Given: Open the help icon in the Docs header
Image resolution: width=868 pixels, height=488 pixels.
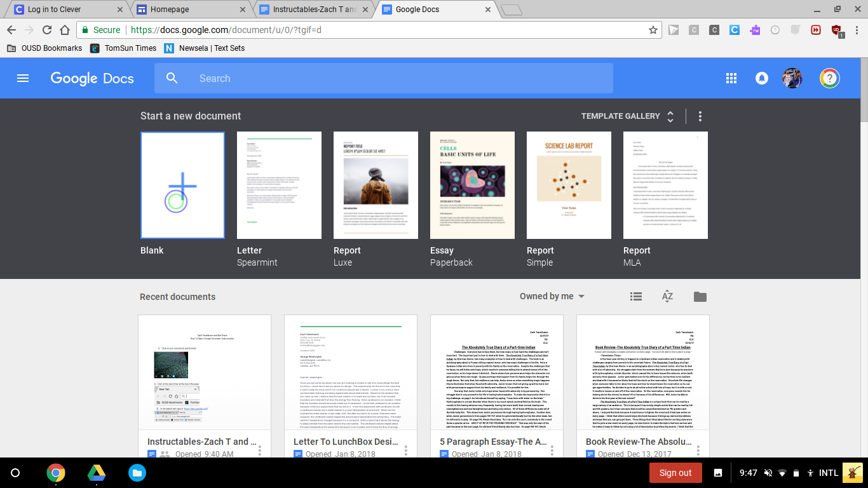Looking at the screenshot, I should click(830, 78).
